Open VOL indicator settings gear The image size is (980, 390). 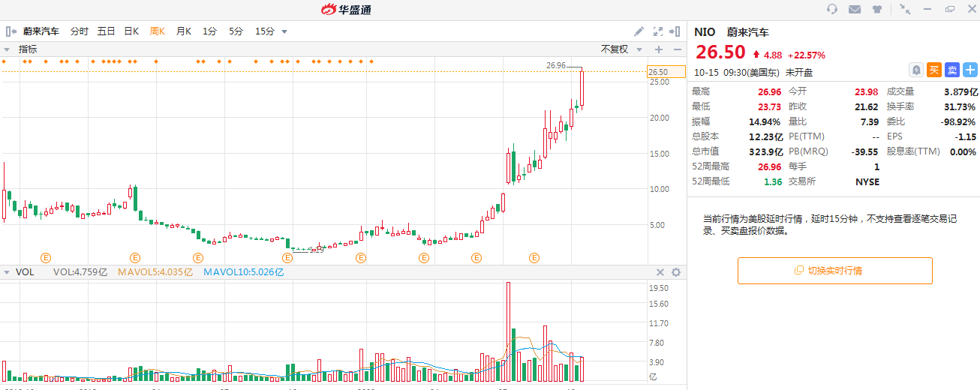point(675,272)
